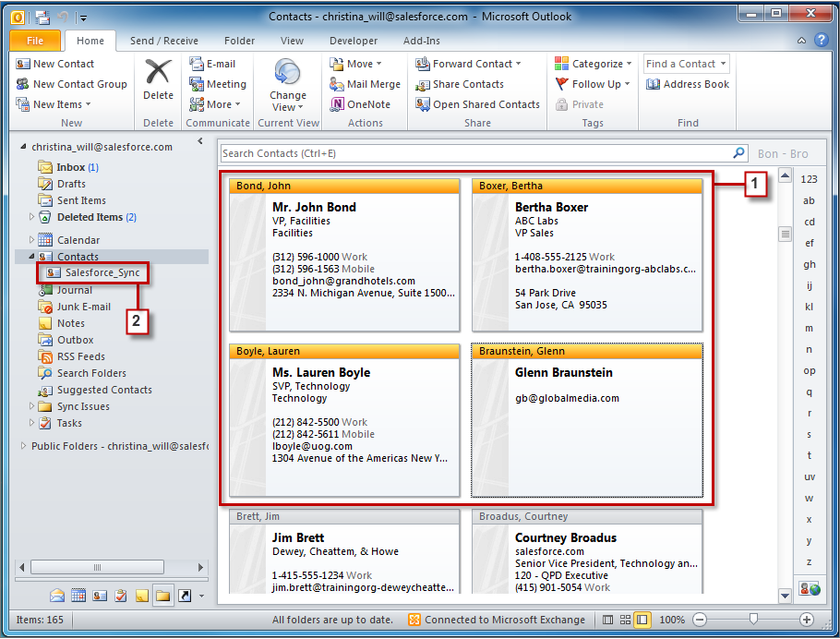Open Outlook Help question mark
This screenshot has height=639, width=840.
coord(821,41)
